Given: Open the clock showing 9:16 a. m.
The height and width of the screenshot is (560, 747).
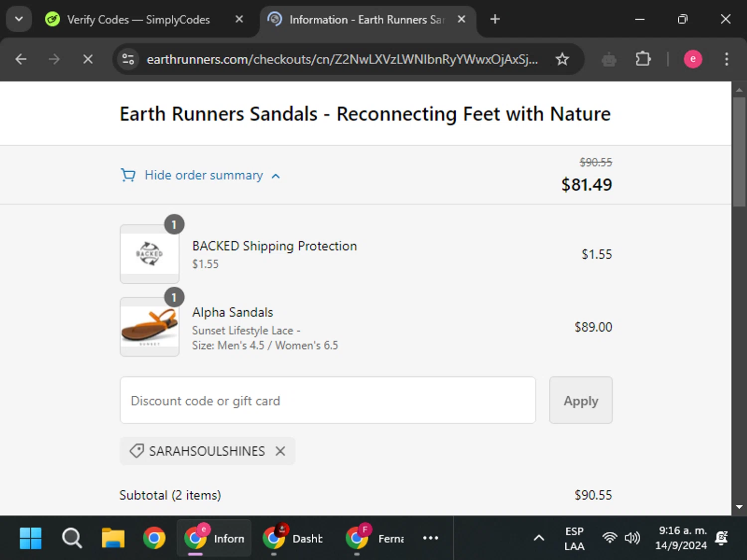Looking at the screenshot, I should click(x=681, y=538).
